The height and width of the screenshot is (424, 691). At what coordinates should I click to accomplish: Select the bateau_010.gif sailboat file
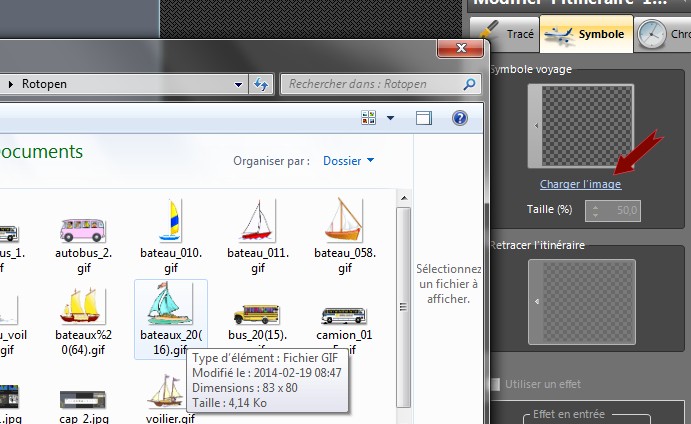tap(171, 238)
